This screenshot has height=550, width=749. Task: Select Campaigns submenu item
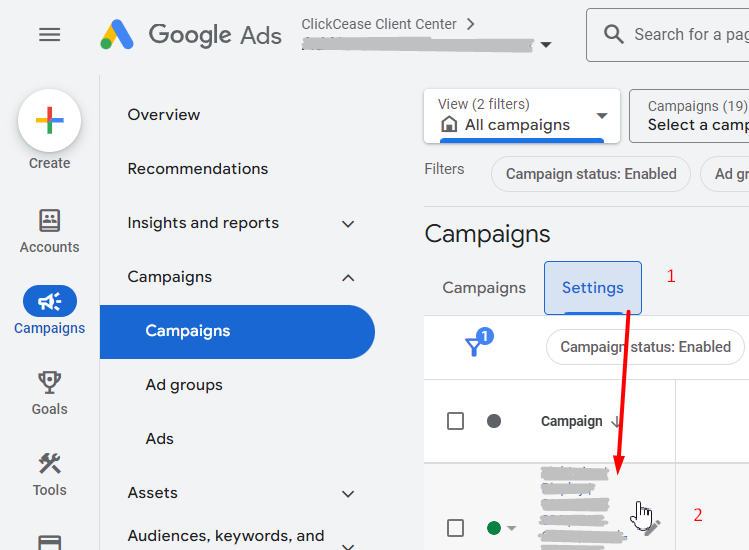(x=237, y=332)
